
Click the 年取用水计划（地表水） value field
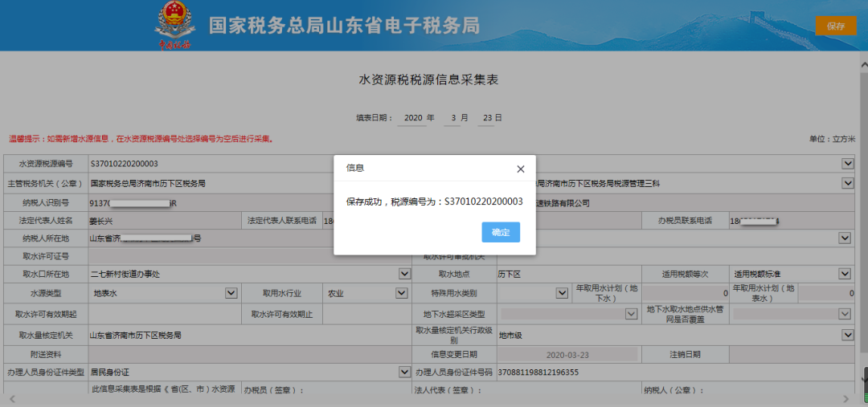click(x=826, y=294)
